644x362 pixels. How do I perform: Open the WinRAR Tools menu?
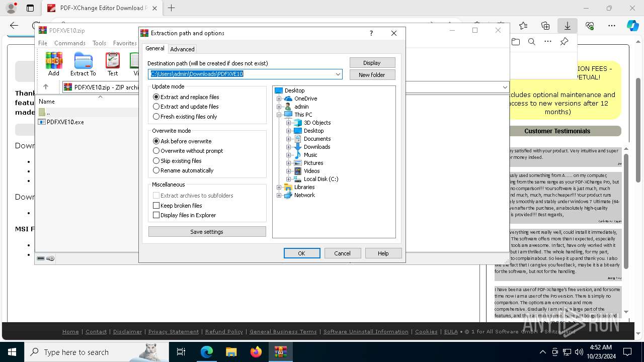pos(99,43)
